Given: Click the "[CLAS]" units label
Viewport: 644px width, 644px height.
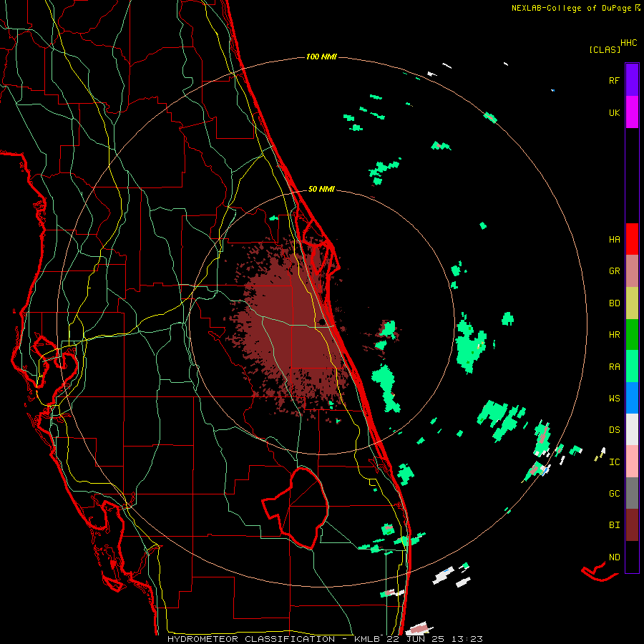Looking at the screenshot, I should 605,49.
